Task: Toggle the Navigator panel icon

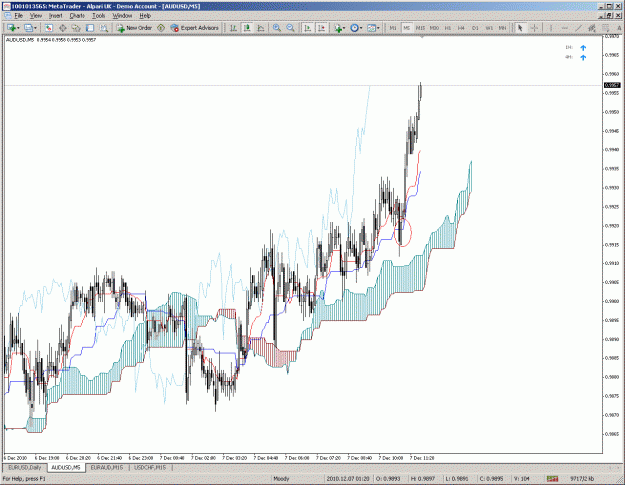Action: (x=76, y=28)
